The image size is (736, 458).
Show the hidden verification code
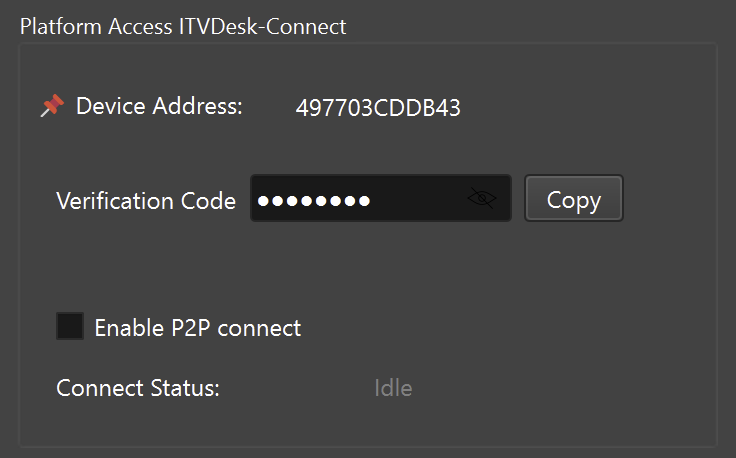(481, 199)
